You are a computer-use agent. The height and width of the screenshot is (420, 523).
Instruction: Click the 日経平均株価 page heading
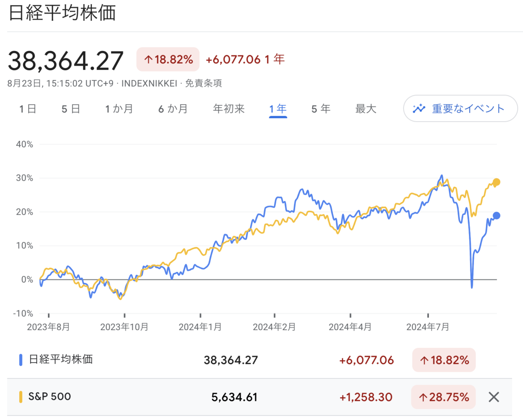62,13
